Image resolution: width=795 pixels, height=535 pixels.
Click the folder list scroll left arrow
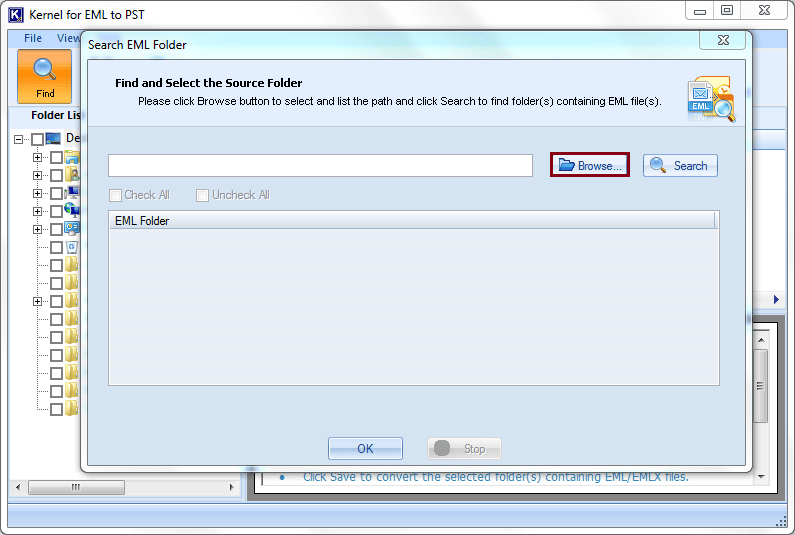tap(18, 487)
